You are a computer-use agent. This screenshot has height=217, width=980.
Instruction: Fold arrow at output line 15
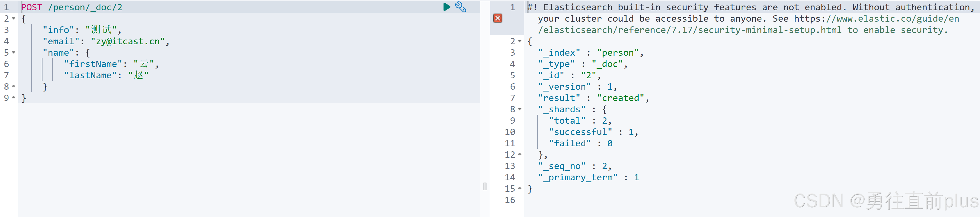(x=520, y=188)
